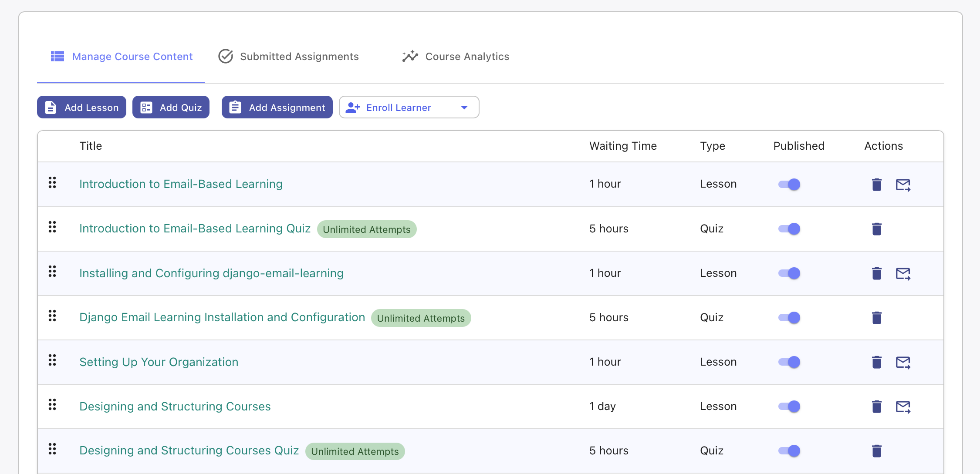Click the Actions column header
The width and height of the screenshot is (980, 474).
(883, 146)
